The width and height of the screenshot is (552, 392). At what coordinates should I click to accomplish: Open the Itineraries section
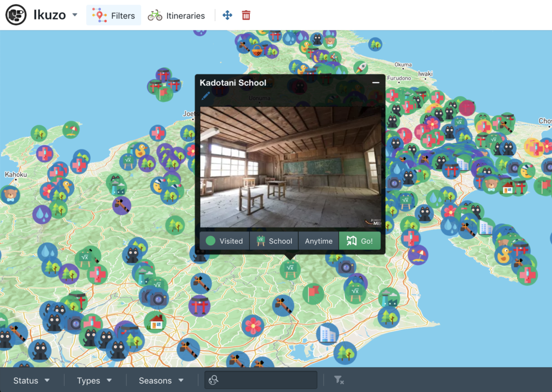pos(176,15)
